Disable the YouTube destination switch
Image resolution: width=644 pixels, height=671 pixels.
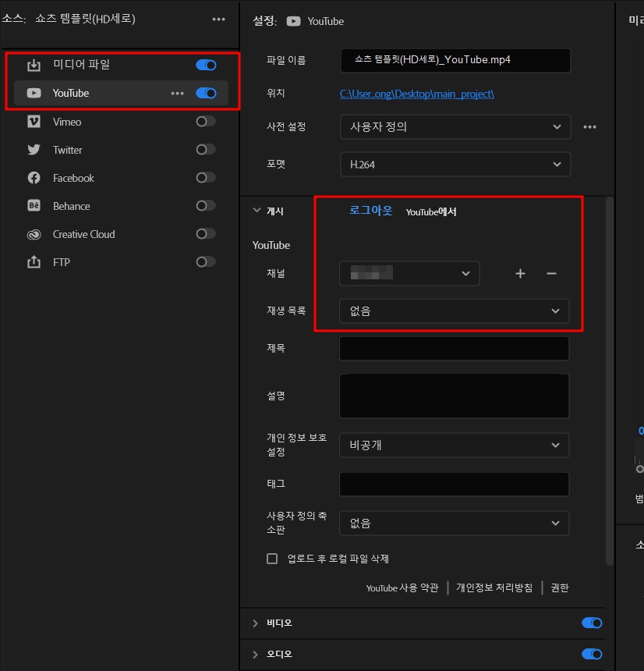[x=206, y=94]
